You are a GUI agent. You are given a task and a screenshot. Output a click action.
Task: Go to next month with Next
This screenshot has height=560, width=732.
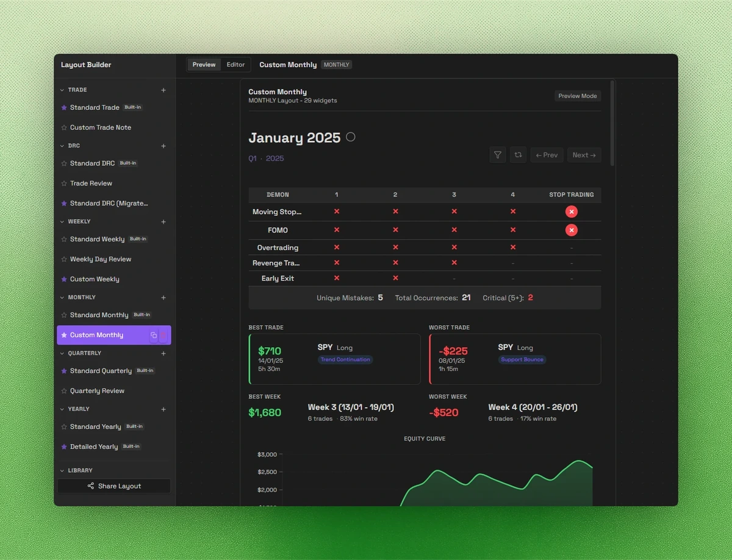tap(584, 155)
